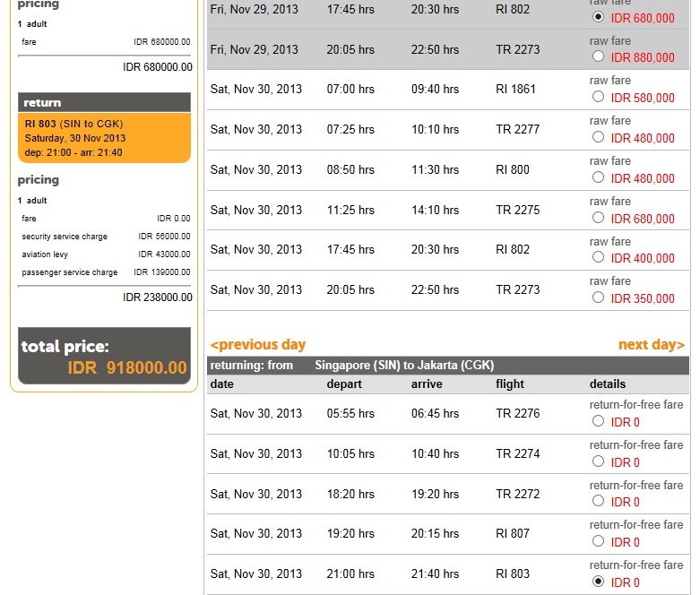Go to the previous day of flights
700x595 pixels.
pyautogui.click(x=258, y=345)
